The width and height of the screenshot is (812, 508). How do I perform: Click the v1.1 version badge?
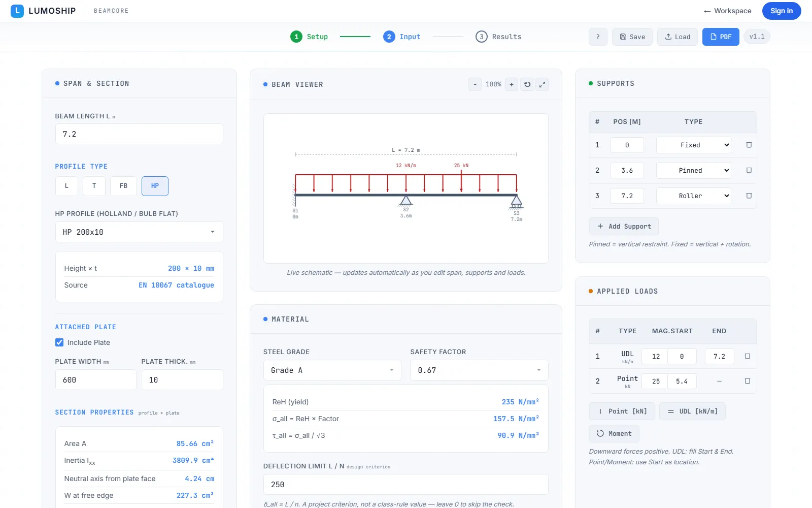(757, 37)
